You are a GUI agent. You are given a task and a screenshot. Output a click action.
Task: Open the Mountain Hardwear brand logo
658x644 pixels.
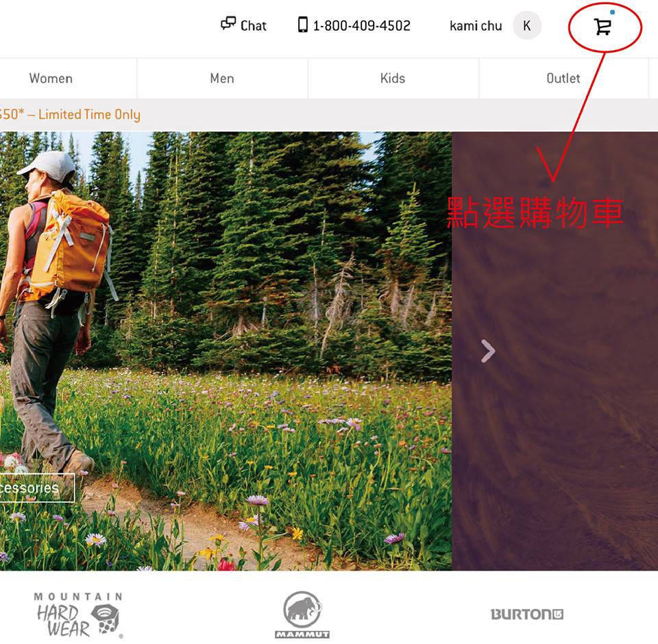point(78,615)
